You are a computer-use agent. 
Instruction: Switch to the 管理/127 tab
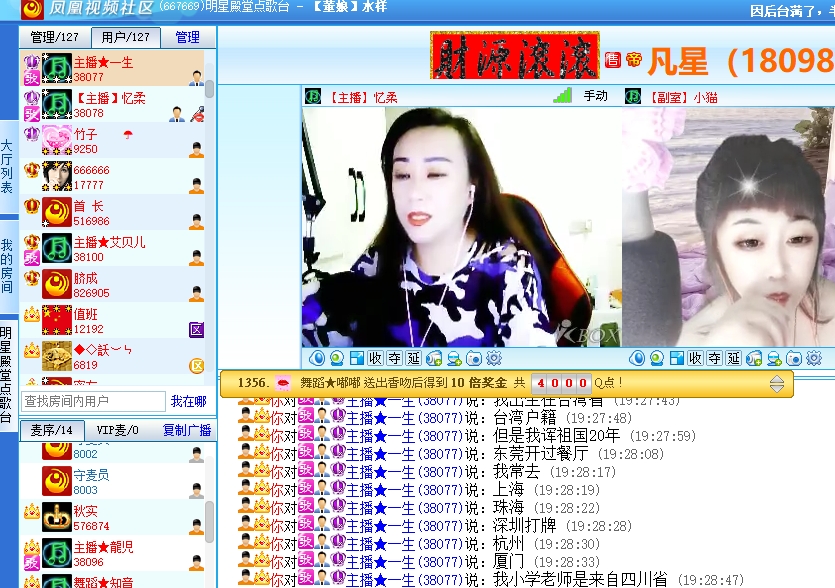(x=54, y=37)
